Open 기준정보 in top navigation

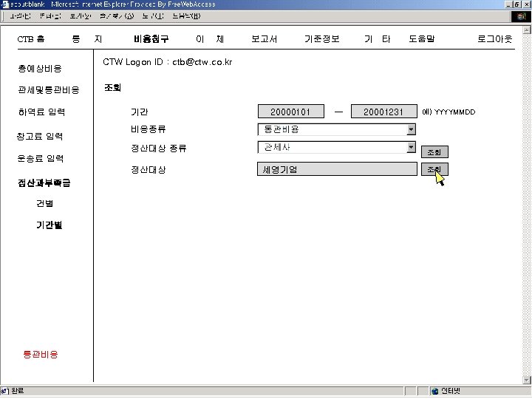(321, 39)
